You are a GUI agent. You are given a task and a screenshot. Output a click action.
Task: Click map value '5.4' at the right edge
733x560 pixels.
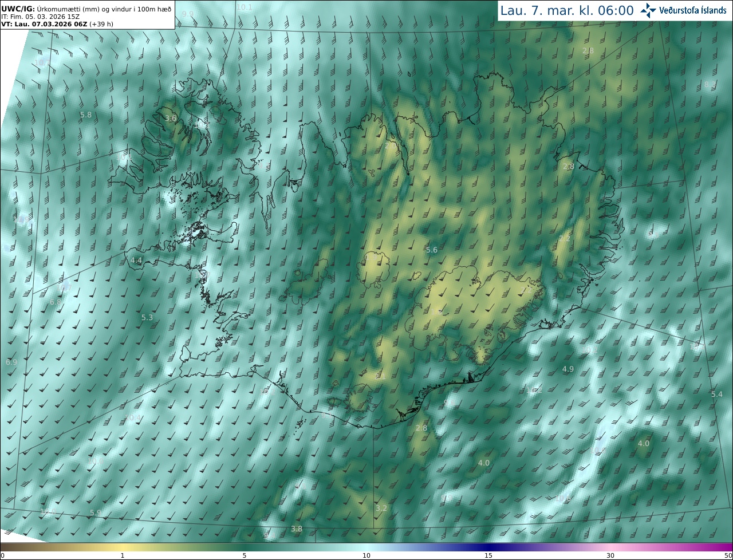(717, 395)
